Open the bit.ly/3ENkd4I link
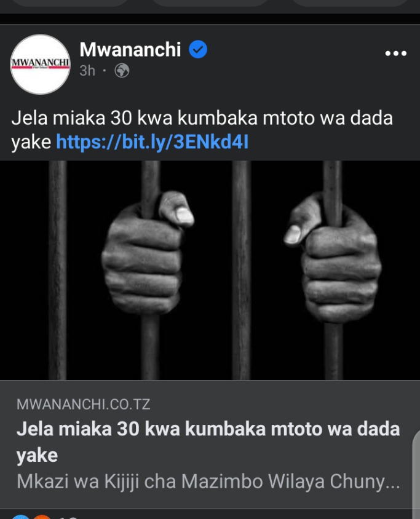The width and height of the screenshot is (420, 519). point(153,142)
